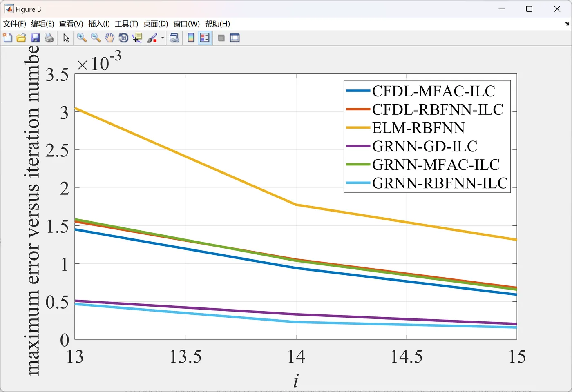Open the 查看(V) menu
This screenshot has width=572, height=392.
71,24
